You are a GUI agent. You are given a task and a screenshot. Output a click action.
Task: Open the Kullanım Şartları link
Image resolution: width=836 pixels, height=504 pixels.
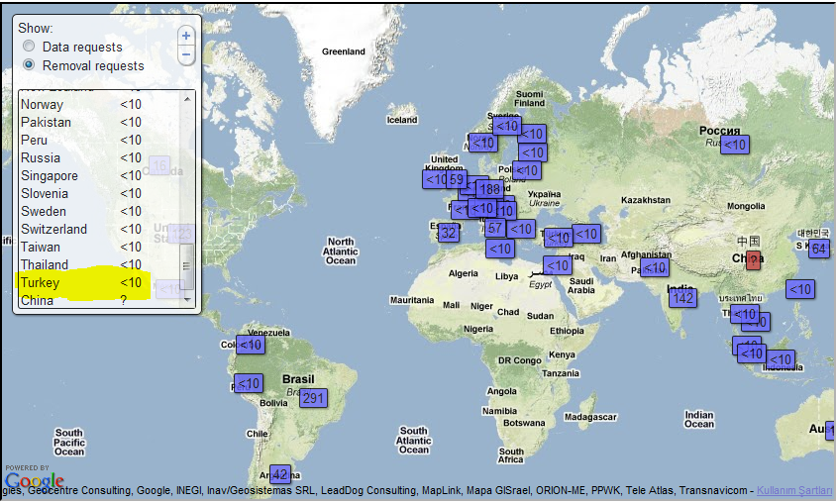(795, 490)
